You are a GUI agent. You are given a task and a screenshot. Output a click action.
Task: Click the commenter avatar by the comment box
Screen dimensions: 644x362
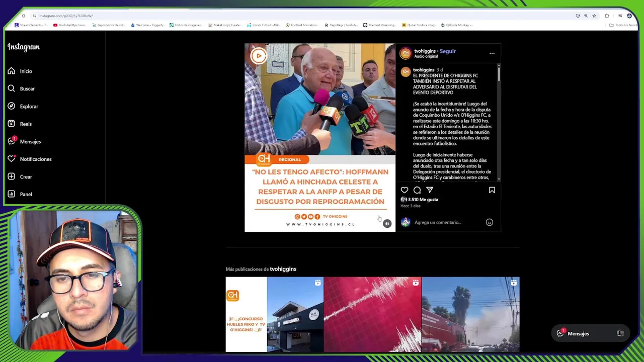(406, 222)
